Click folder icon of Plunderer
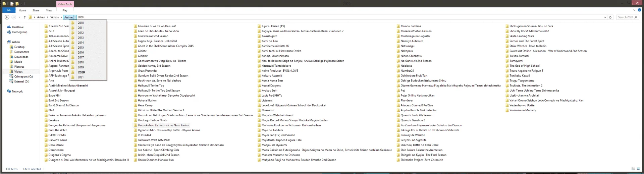644x174 pixels. [398, 101]
